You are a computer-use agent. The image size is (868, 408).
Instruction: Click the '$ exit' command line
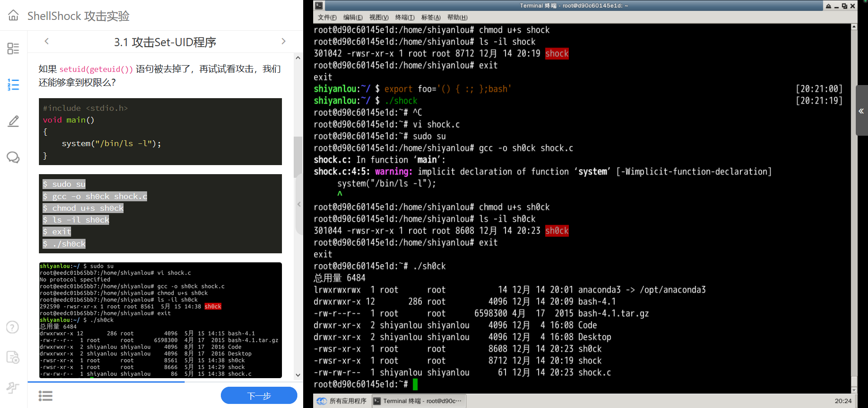[x=57, y=232]
